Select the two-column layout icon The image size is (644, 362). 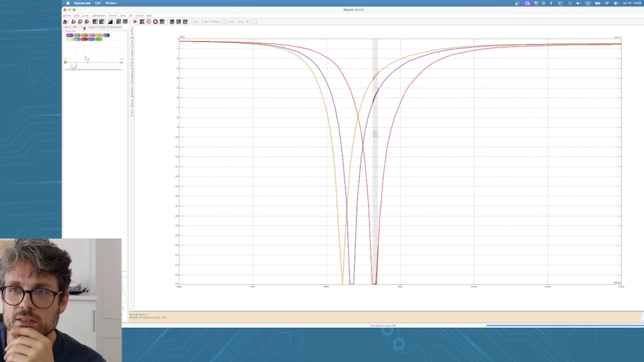tap(179, 22)
